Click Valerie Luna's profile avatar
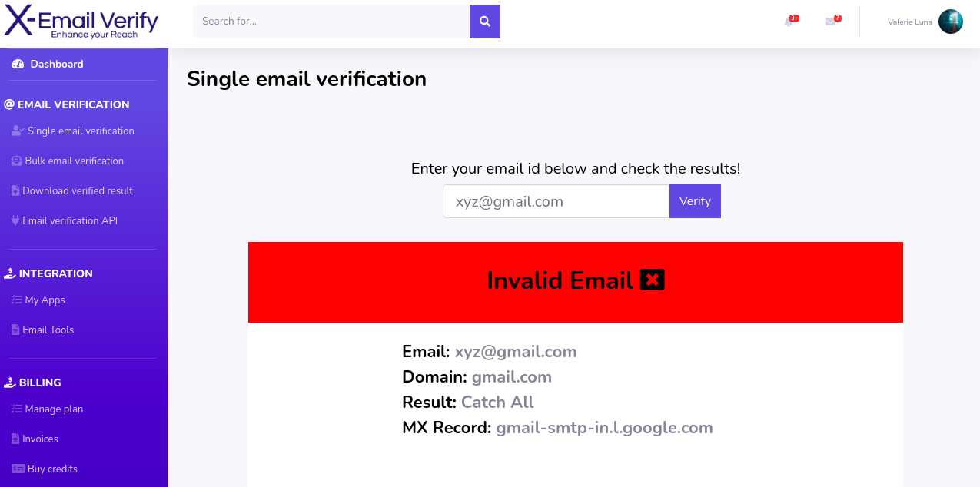This screenshot has width=980, height=487. tap(950, 22)
